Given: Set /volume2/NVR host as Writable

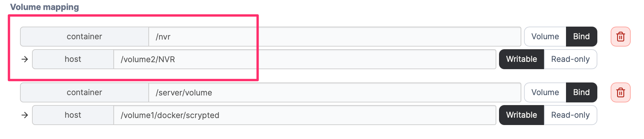Looking at the screenshot, I should [x=521, y=59].
